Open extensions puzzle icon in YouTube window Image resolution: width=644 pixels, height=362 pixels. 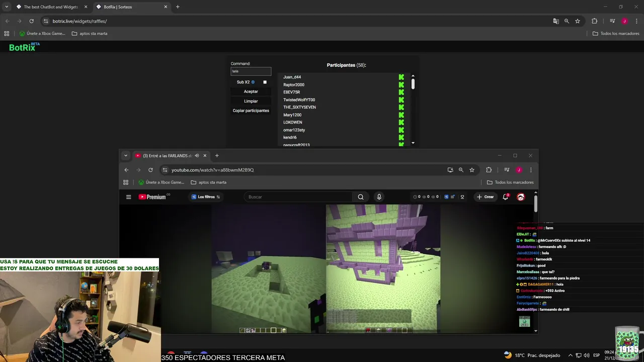tap(489, 170)
